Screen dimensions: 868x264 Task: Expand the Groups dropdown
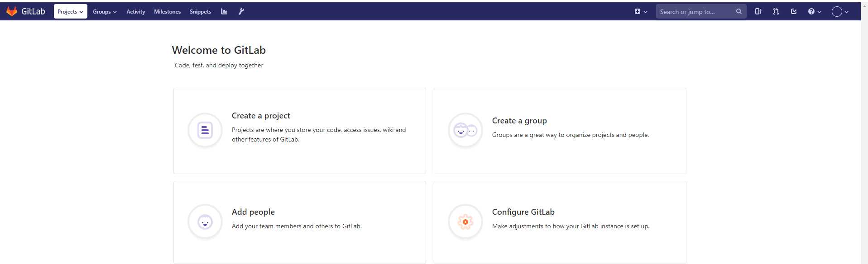[105, 12]
